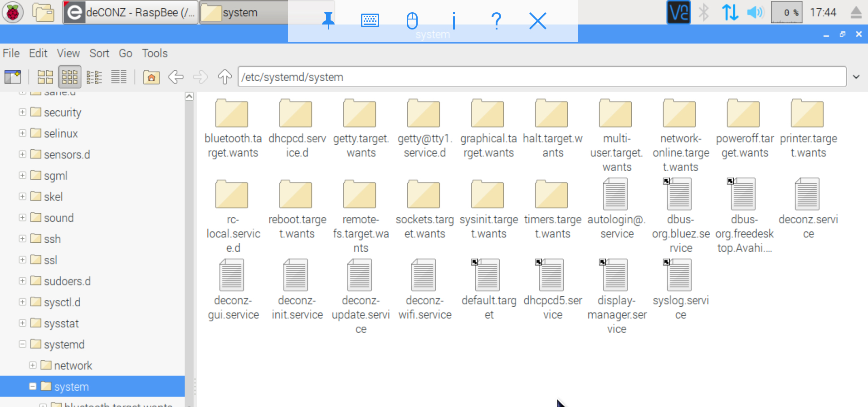Expand the security folder tree node

22,112
